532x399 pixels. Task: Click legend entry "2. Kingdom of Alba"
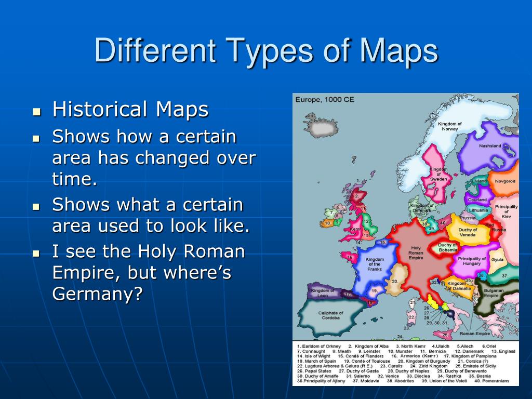pos(368,346)
